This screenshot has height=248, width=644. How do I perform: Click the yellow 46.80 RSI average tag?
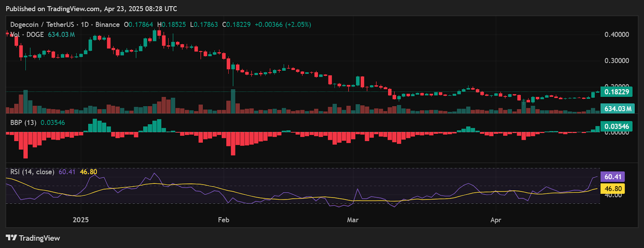[x=613, y=189]
